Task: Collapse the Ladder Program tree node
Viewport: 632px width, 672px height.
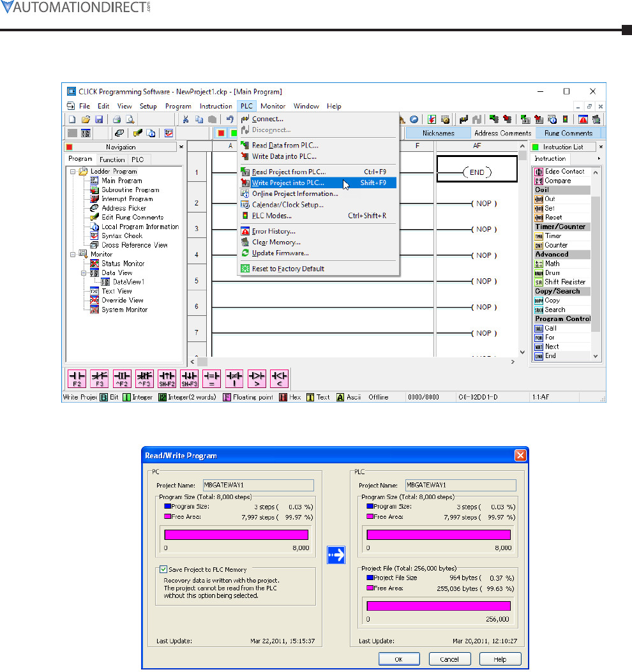Action: pos(73,172)
